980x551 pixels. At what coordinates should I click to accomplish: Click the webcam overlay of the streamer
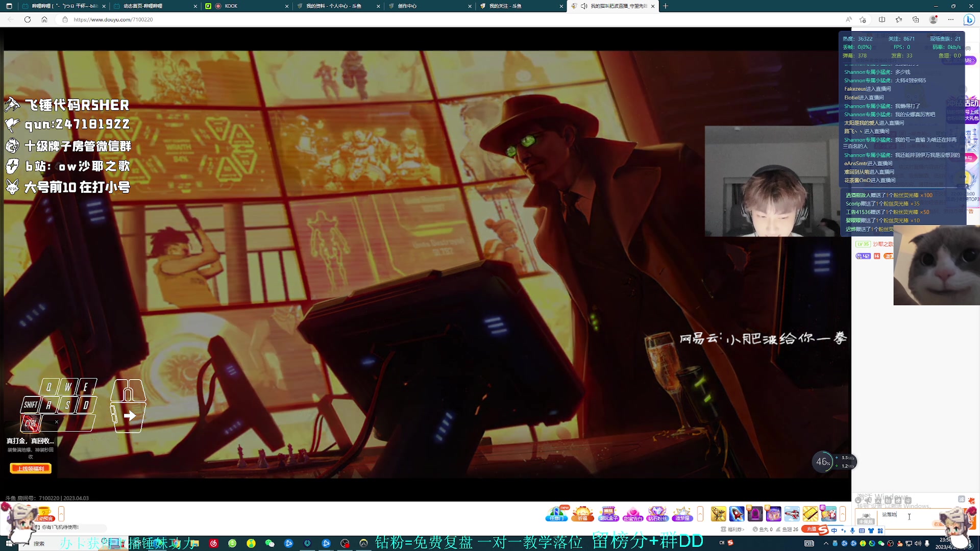[772, 181]
